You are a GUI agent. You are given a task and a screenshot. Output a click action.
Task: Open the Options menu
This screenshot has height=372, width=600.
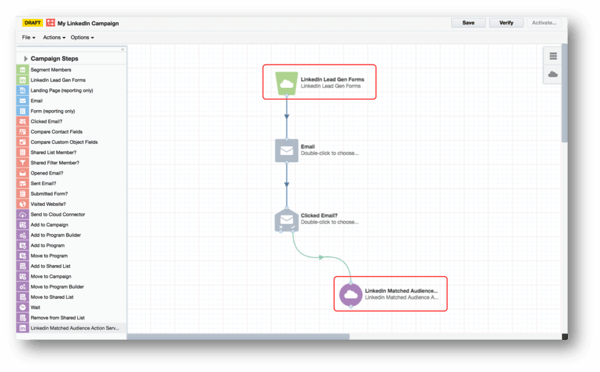tap(82, 38)
